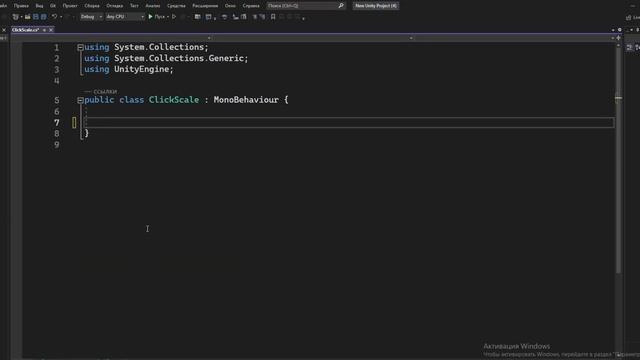The width and height of the screenshot is (640, 360).
Task: Open the Сборка menu
Action: click(92, 6)
